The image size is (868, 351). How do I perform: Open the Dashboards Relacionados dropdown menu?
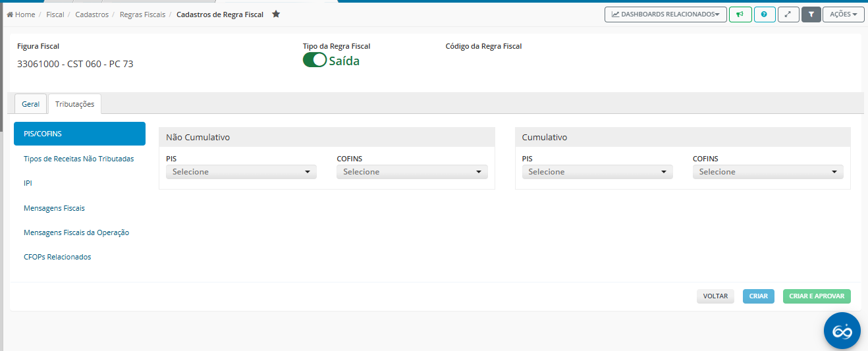tap(665, 14)
